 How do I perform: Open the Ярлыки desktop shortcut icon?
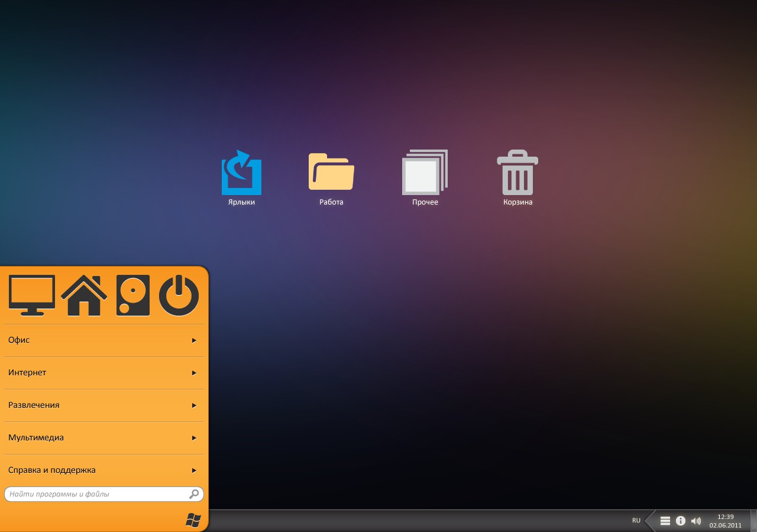tap(241, 172)
